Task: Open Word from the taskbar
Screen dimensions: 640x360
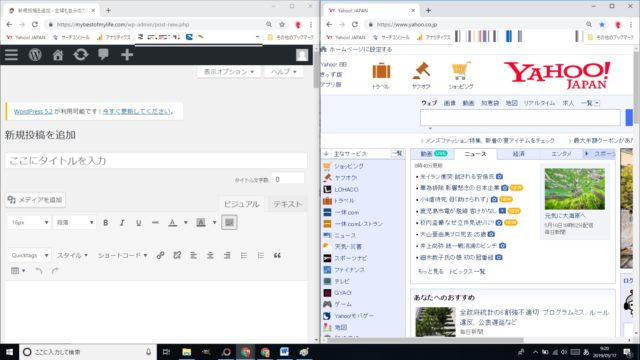Action: point(284,352)
